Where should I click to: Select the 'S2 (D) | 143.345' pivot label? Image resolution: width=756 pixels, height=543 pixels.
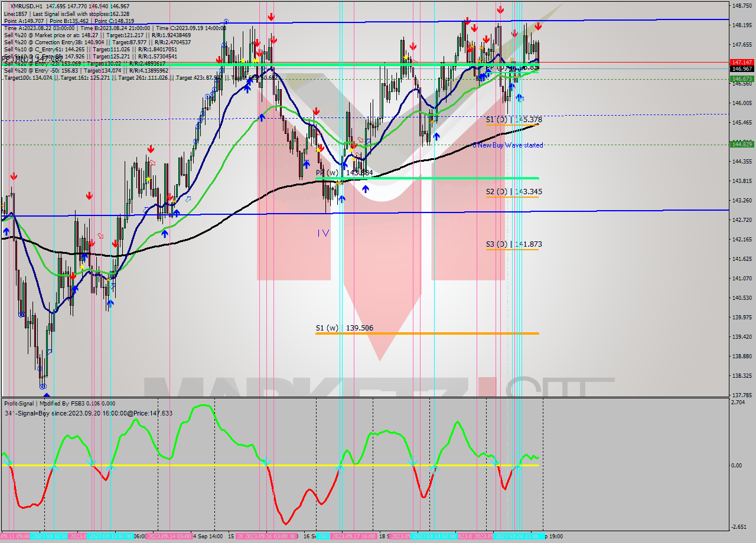pos(514,192)
